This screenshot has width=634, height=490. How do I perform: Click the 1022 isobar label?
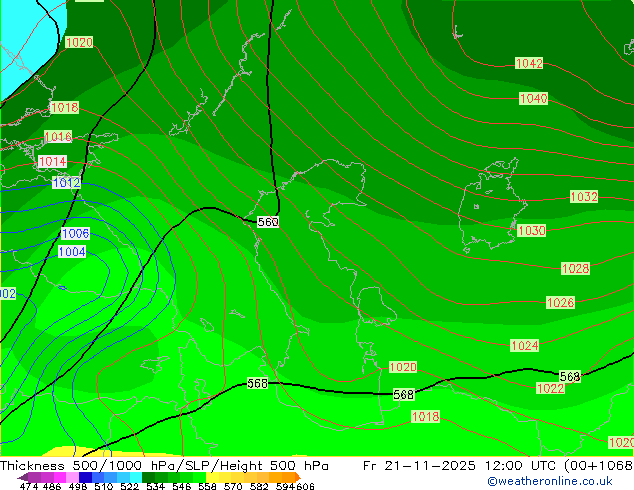pos(550,388)
